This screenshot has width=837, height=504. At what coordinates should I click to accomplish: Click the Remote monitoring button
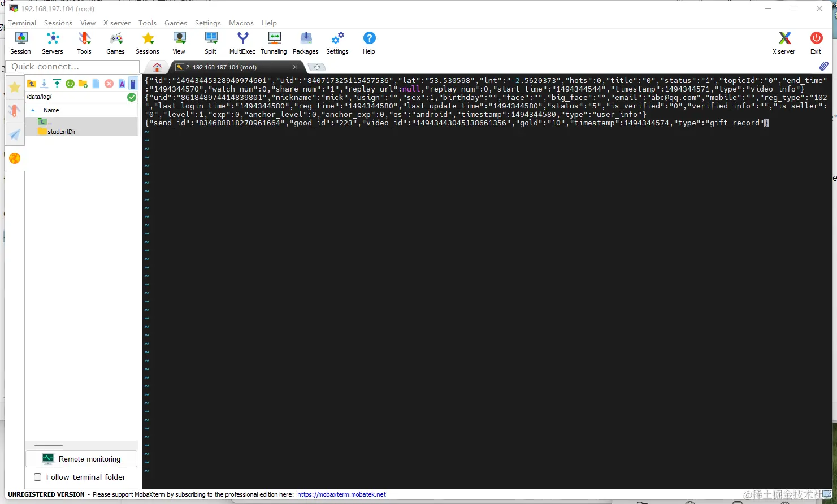(x=81, y=459)
